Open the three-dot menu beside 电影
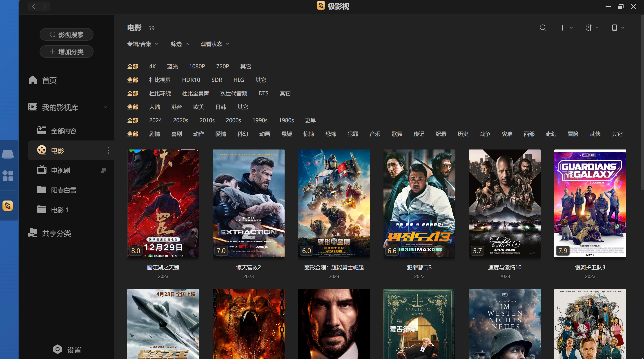This screenshot has width=644, height=359. (x=108, y=150)
